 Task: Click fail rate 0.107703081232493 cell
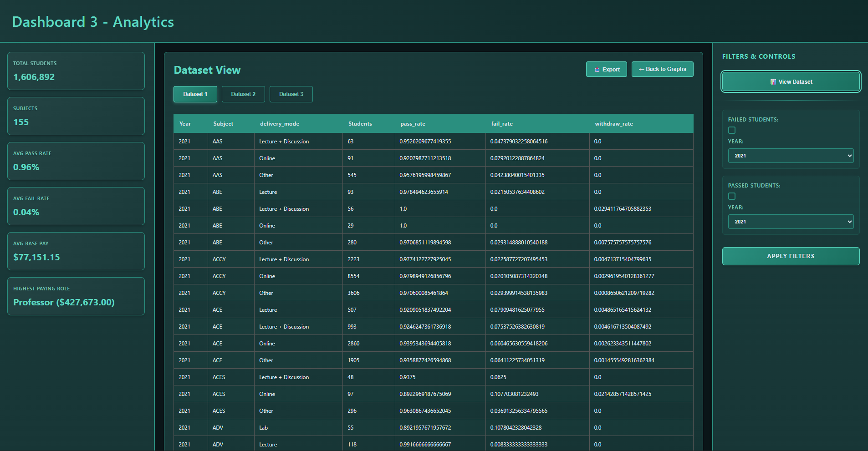tap(537, 394)
